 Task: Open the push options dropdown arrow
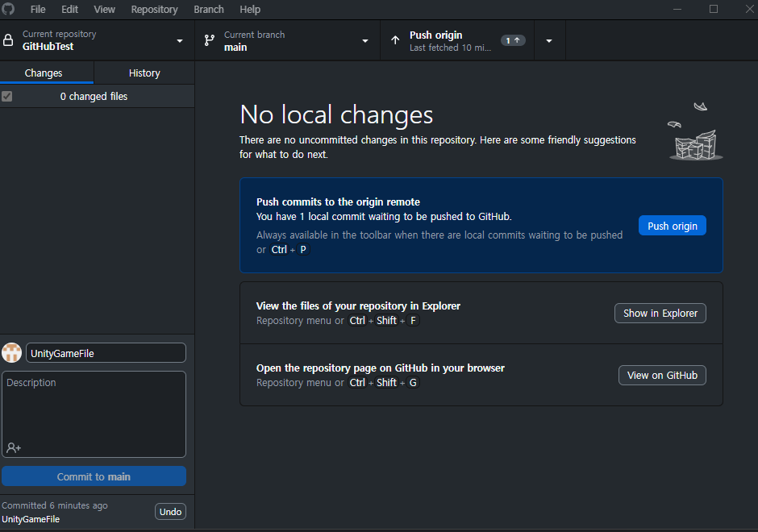549,40
